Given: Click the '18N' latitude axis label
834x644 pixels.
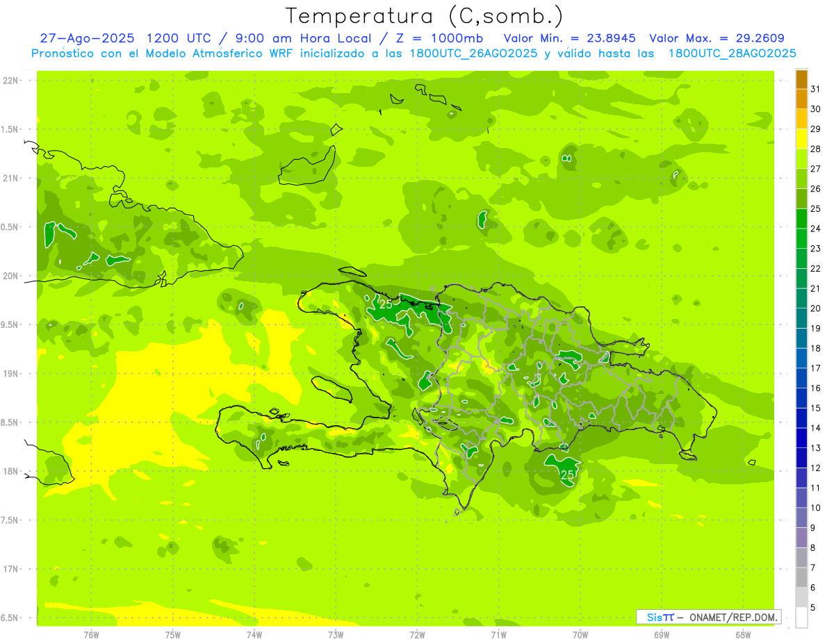Looking at the screenshot, I should pos(11,471).
